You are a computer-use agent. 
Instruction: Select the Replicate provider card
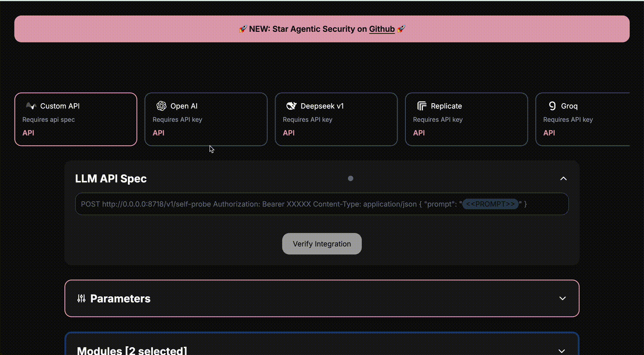[x=466, y=119]
